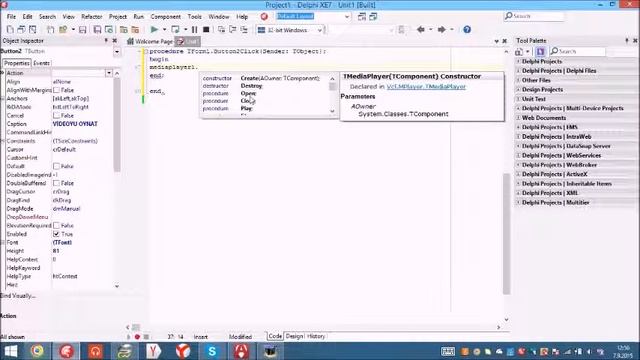Open the Refactor menu
The width and height of the screenshot is (640, 360).
[91, 16]
